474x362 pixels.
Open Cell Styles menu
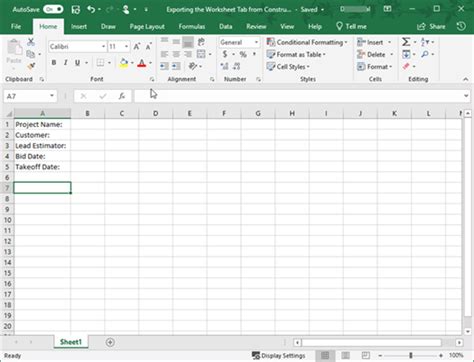click(288, 67)
